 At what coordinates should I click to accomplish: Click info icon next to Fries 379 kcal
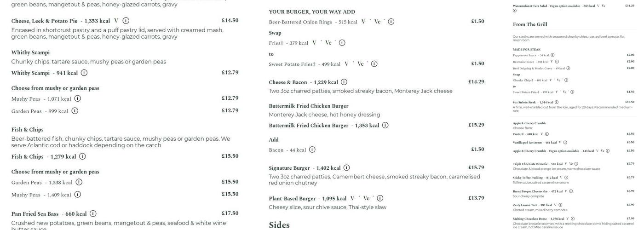click(342, 43)
